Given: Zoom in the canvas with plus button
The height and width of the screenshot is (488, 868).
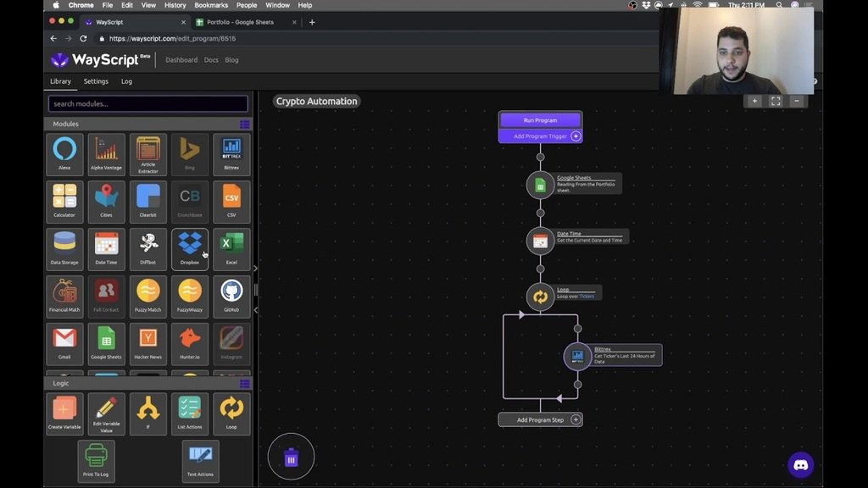Looking at the screenshot, I should pyautogui.click(x=754, y=101).
